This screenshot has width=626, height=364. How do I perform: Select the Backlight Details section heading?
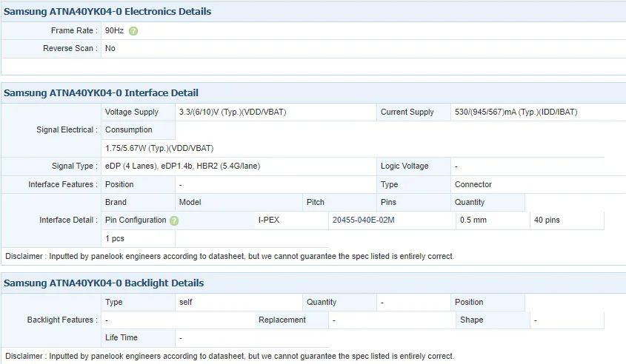(104, 283)
